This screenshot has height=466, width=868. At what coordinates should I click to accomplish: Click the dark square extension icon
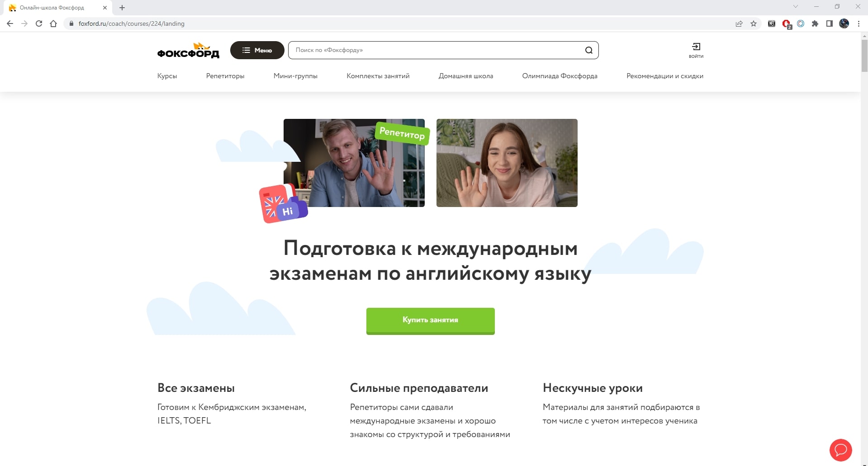[x=772, y=24]
